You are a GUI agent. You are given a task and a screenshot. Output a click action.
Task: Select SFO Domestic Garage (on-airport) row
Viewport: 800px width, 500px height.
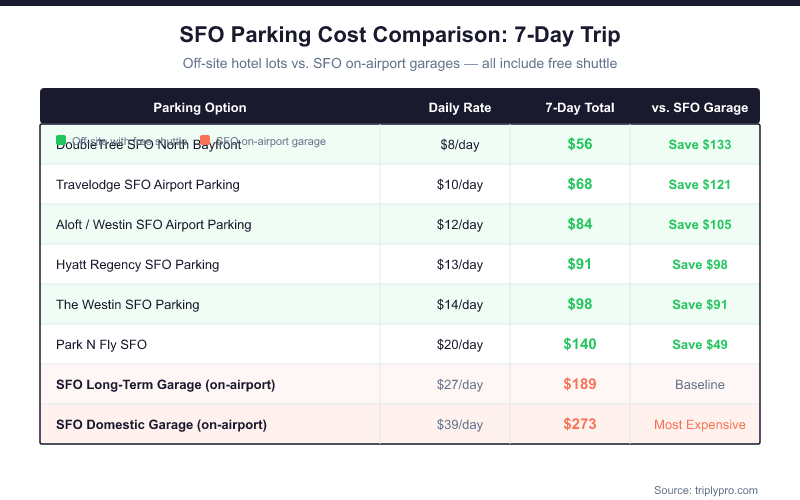161,425
